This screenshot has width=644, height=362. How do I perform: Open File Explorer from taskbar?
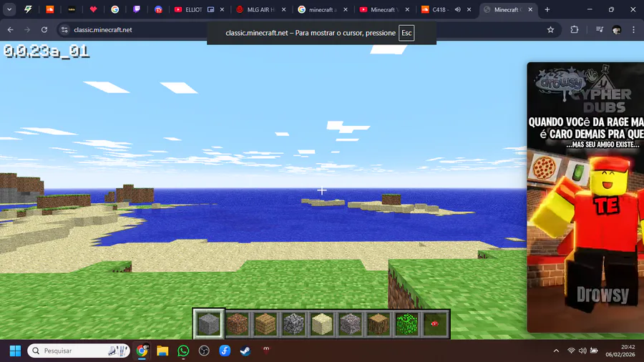pyautogui.click(x=162, y=351)
